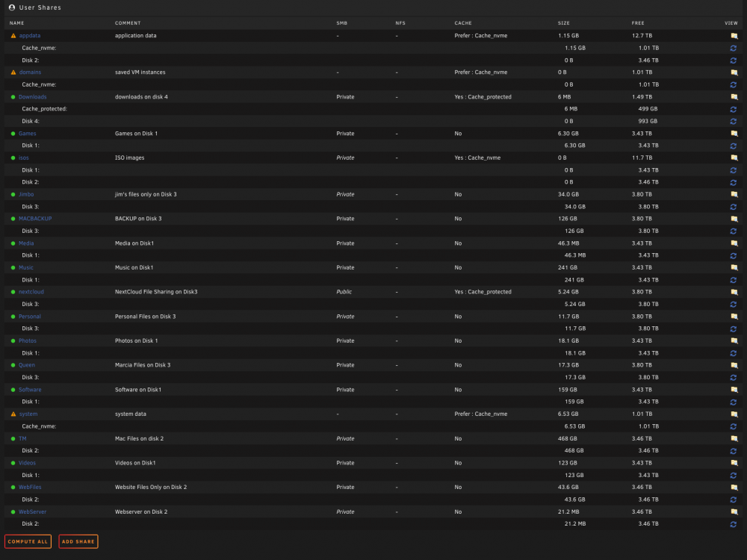Viewport: 747px width, 560px height.
Task: Open folder view icon for Downloads share
Action: pos(734,96)
